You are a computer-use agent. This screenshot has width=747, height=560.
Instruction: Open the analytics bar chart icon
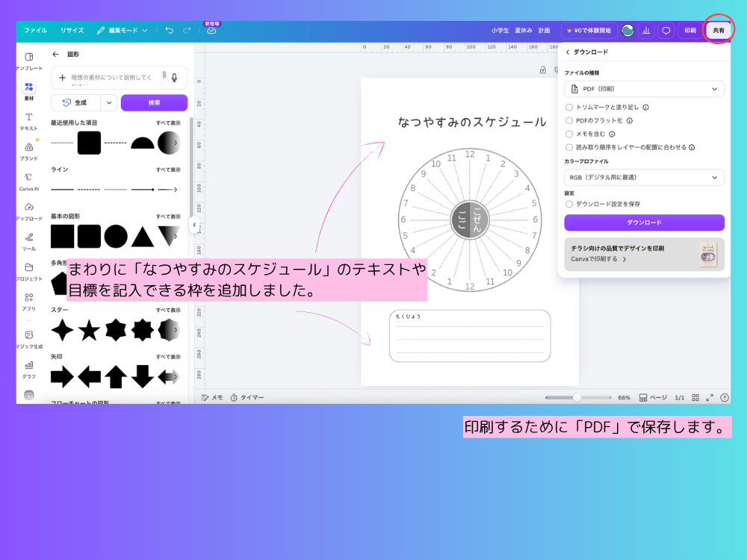pyautogui.click(x=646, y=31)
